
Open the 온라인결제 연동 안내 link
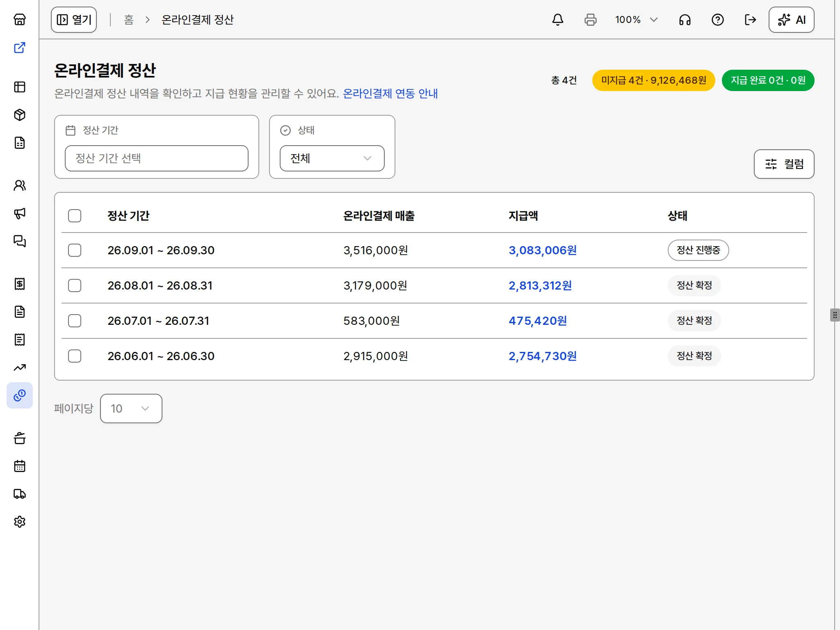(390, 94)
